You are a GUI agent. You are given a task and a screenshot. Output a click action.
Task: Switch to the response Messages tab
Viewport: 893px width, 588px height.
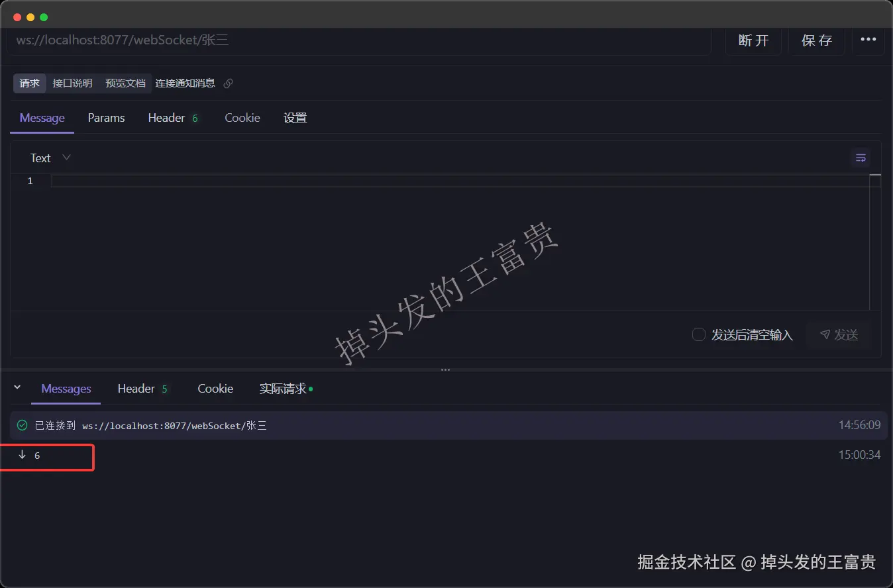[66, 389]
